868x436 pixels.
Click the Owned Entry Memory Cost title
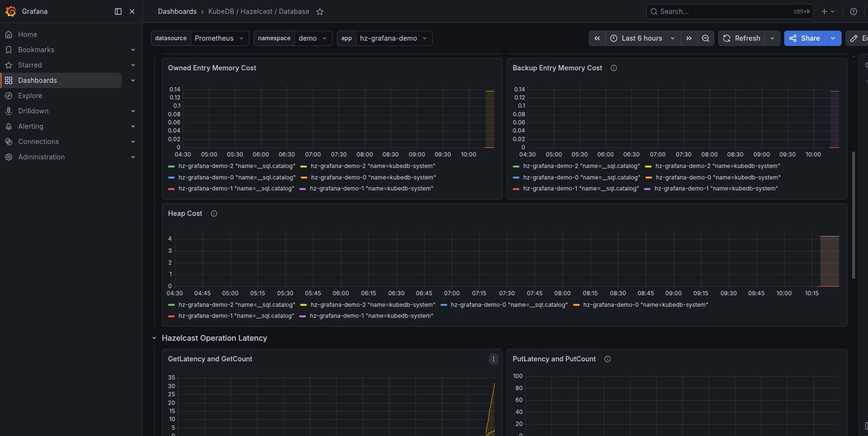pos(212,68)
